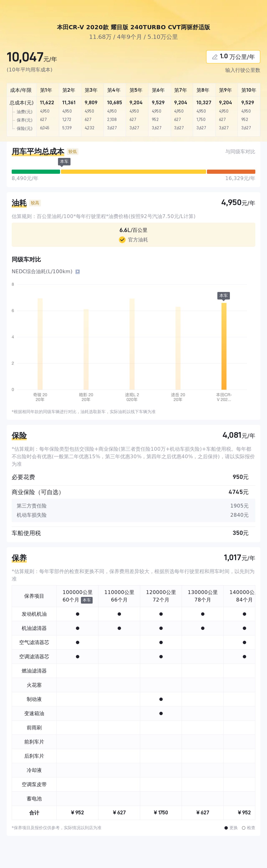Click the 空气滤清器芯 dot under 120000公里 column
Screen dimensions: 267x868
161,642
